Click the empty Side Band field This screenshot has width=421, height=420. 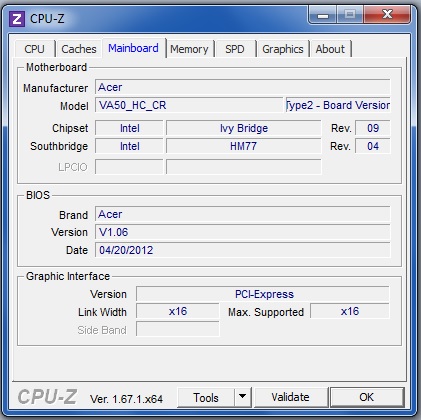coord(178,329)
